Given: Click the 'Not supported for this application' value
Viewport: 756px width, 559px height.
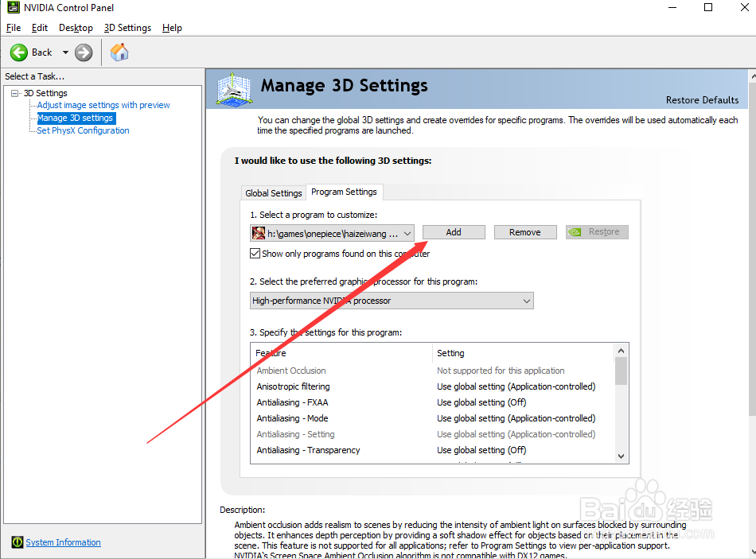Looking at the screenshot, I should coord(501,371).
